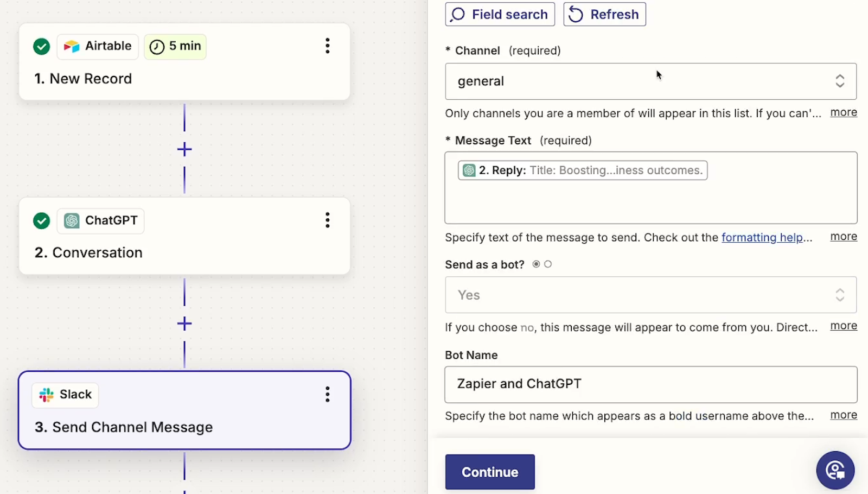
Task: Click Channel dropdown up-down arrows
Action: (x=840, y=81)
